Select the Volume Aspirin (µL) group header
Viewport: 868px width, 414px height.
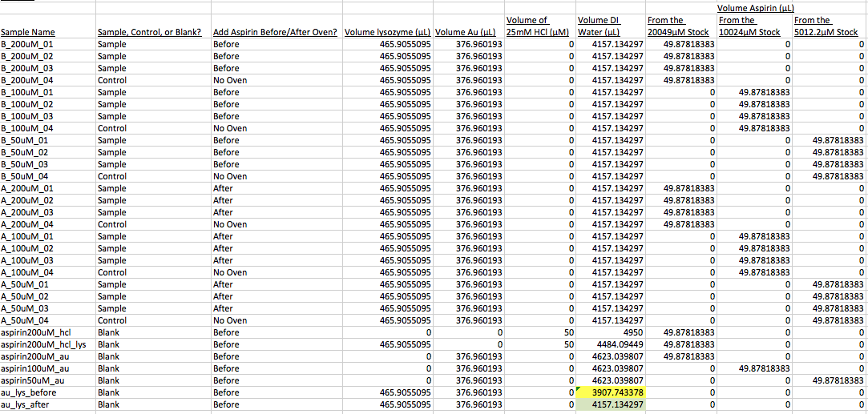(x=755, y=8)
